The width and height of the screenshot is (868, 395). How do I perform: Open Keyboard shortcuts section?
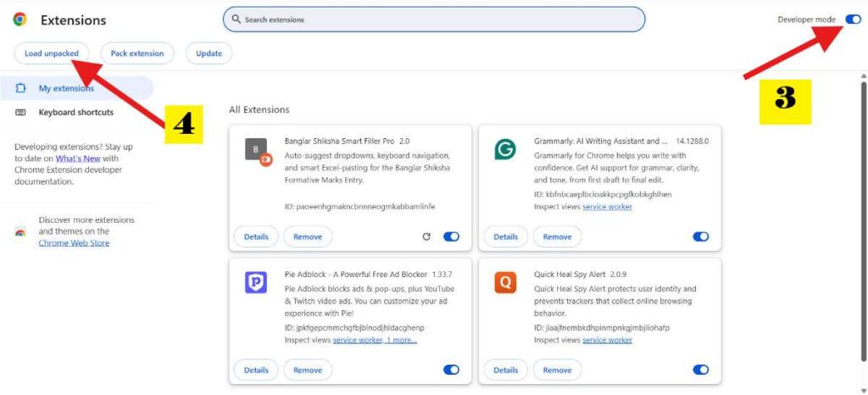[76, 112]
